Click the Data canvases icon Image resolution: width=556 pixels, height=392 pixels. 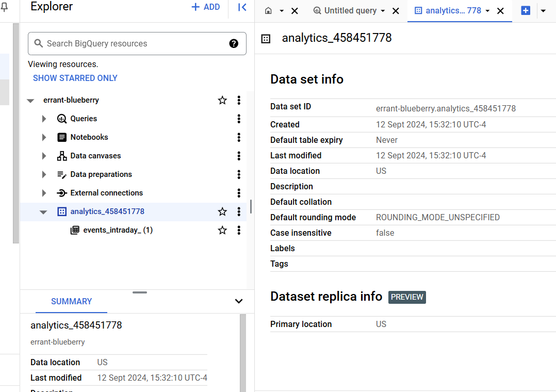[x=62, y=156]
